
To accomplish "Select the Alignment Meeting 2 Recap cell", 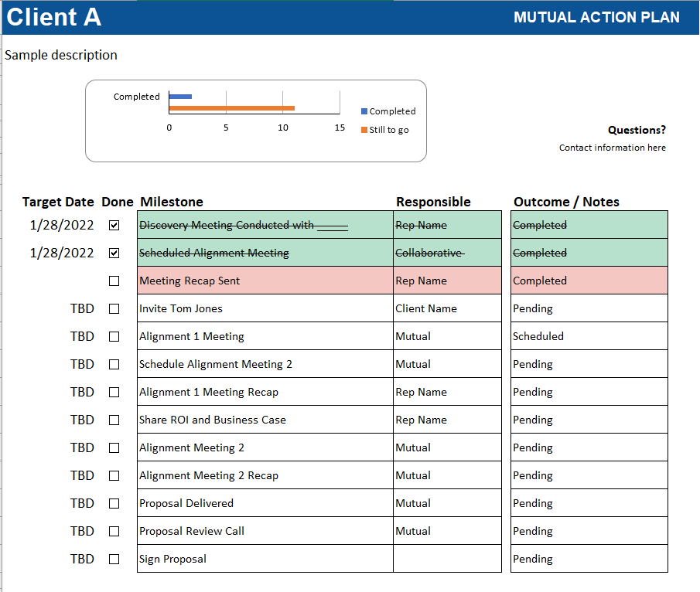I will 265,475.
